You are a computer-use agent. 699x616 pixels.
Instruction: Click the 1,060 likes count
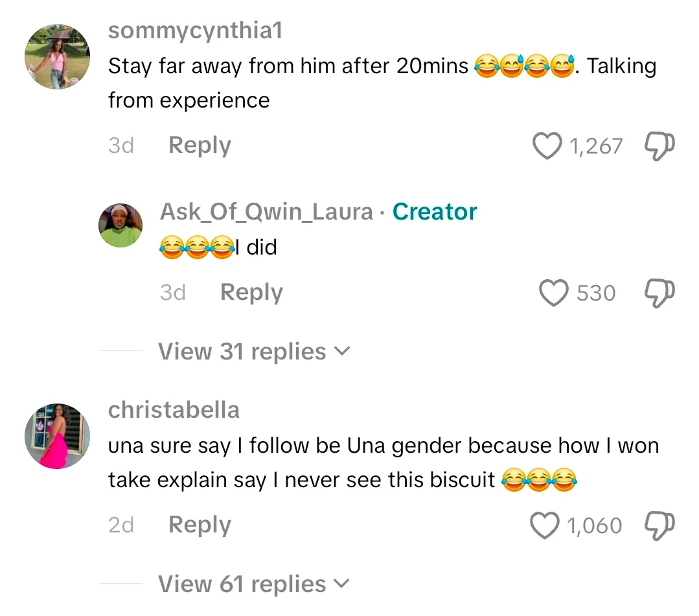[595, 526]
